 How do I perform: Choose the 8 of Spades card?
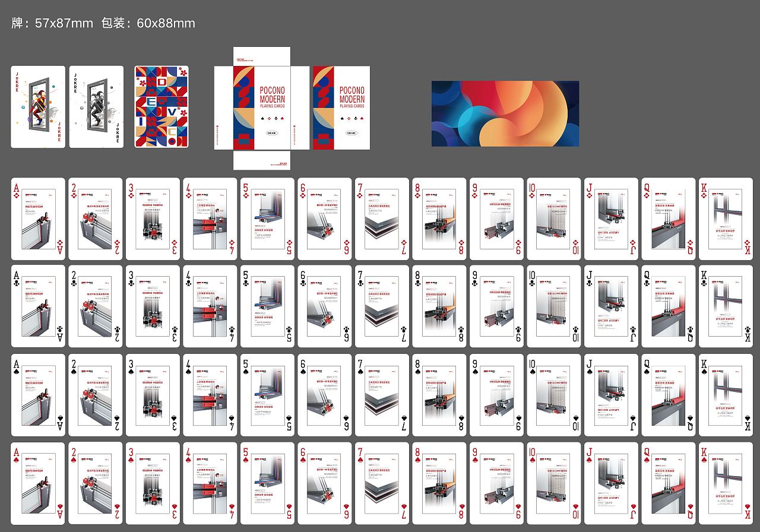click(x=439, y=395)
